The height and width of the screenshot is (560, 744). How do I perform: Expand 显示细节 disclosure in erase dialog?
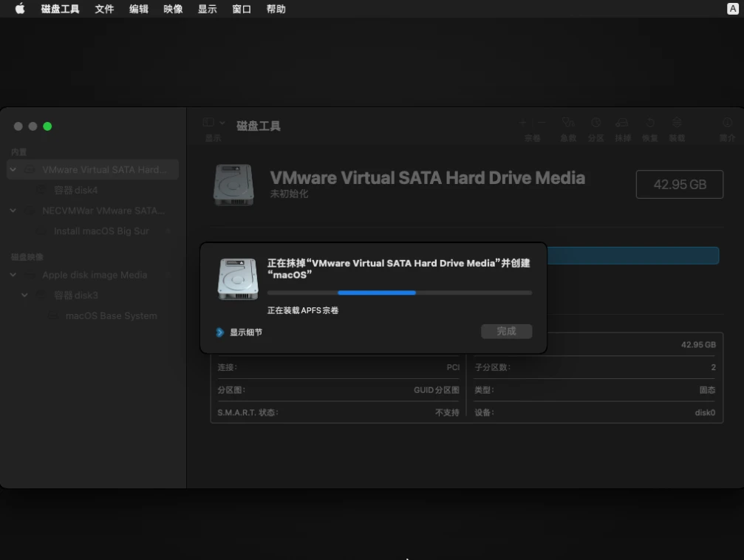pyautogui.click(x=219, y=332)
